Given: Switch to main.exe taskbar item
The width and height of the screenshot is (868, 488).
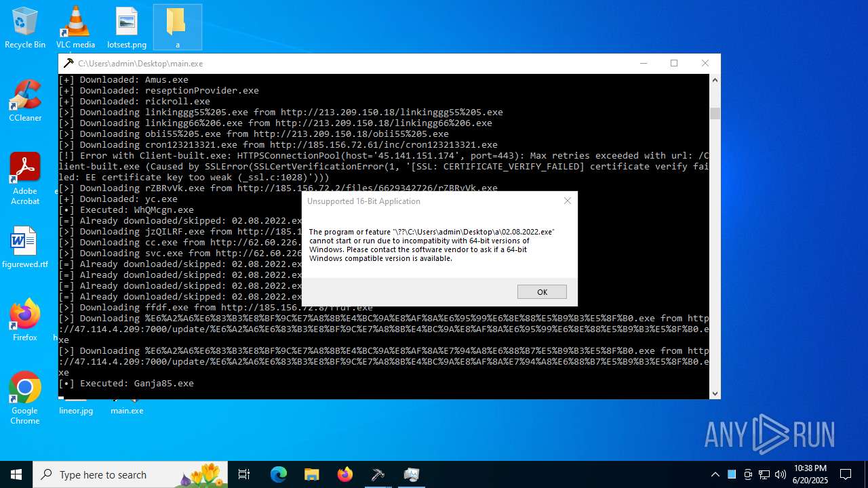Looking at the screenshot, I should click(378, 474).
